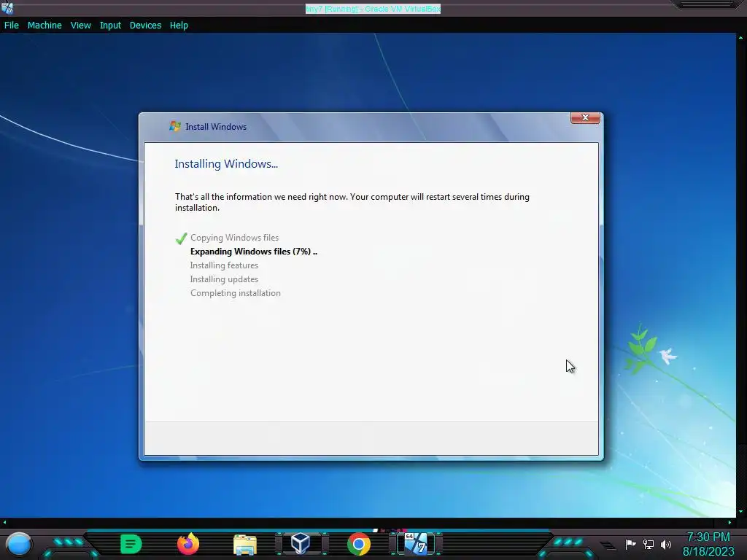This screenshot has width=747, height=560.
Task: Select the Installing features step
Action: click(224, 265)
